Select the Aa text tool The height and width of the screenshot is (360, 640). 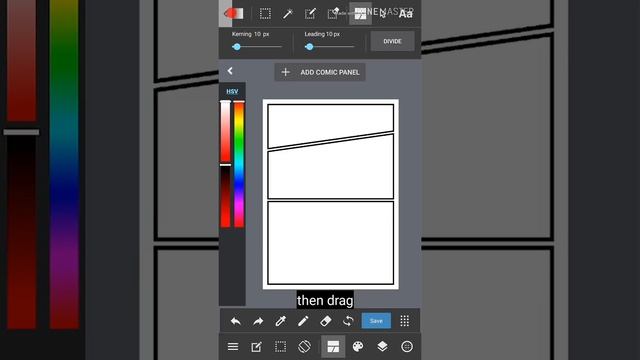coord(405,14)
